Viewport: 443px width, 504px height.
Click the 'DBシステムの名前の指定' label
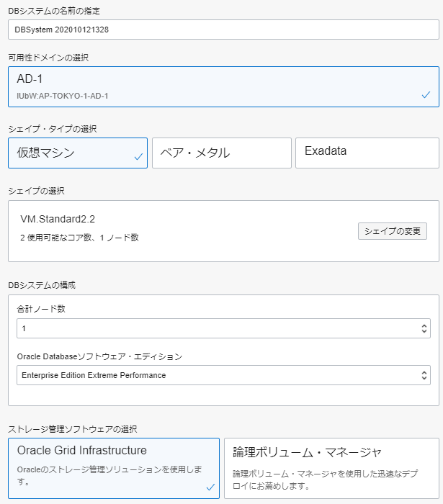54,11
